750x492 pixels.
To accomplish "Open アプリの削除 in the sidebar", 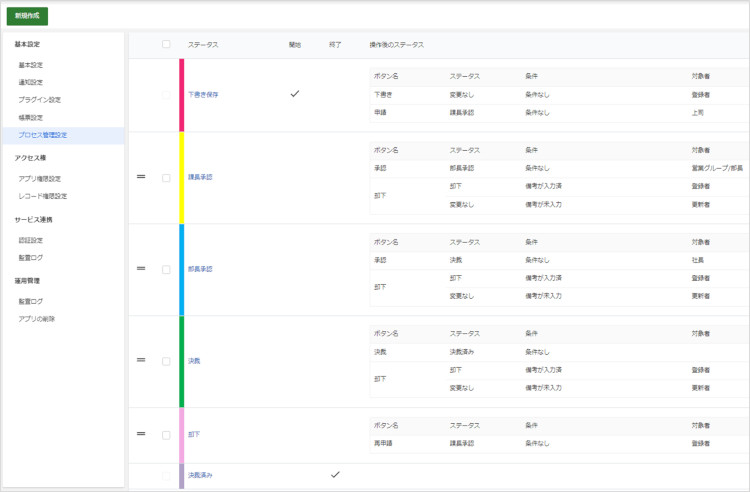I will pos(36,319).
